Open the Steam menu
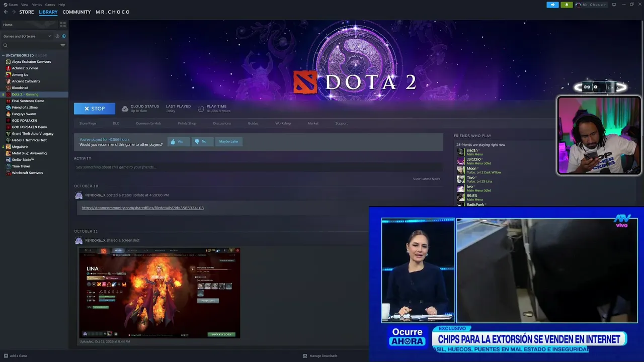 click(13, 5)
